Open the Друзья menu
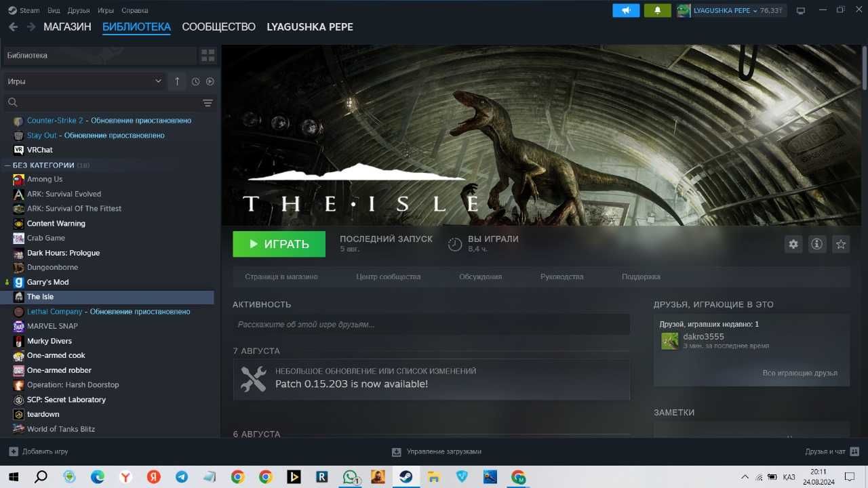Viewport: 868px width, 488px height. click(78, 11)
